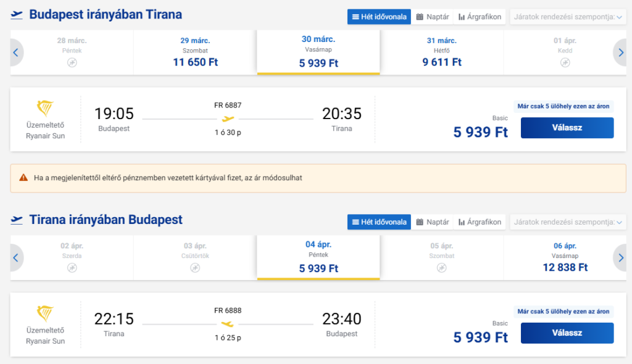Click previous week arrow for Tirana–Budapest dates

16,258
